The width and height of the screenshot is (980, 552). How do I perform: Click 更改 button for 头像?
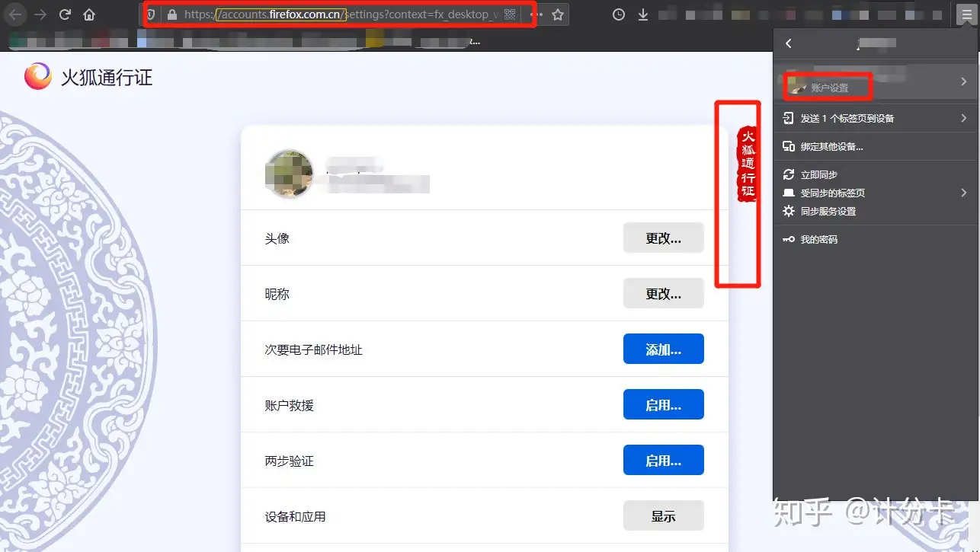(x=663, y=238)
